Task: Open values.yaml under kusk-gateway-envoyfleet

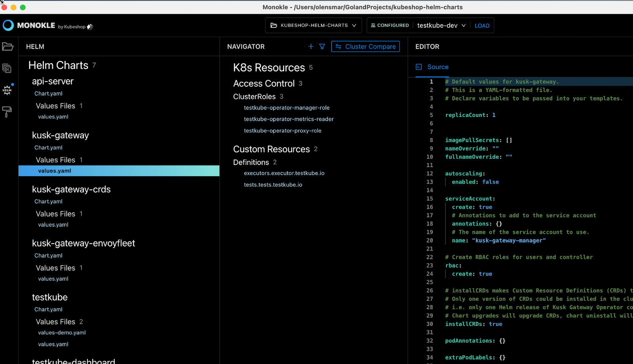Action: (x=53, y=279)
